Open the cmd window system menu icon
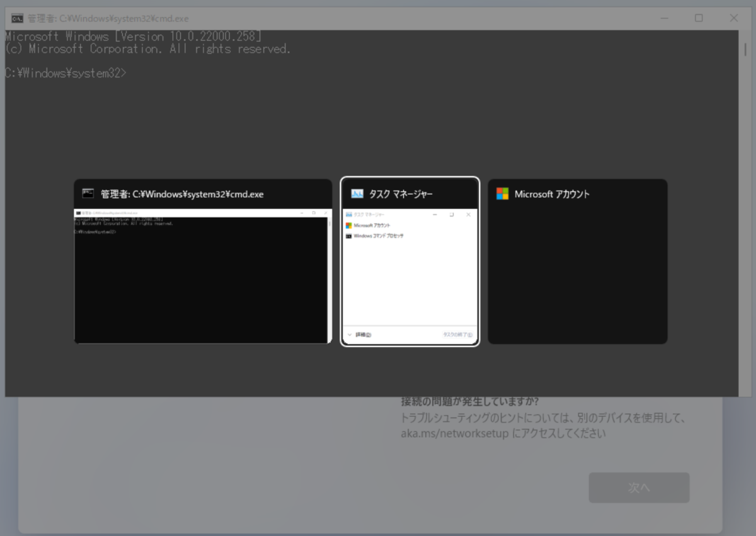This screenshot has height=536, width=756. [18, 18]
